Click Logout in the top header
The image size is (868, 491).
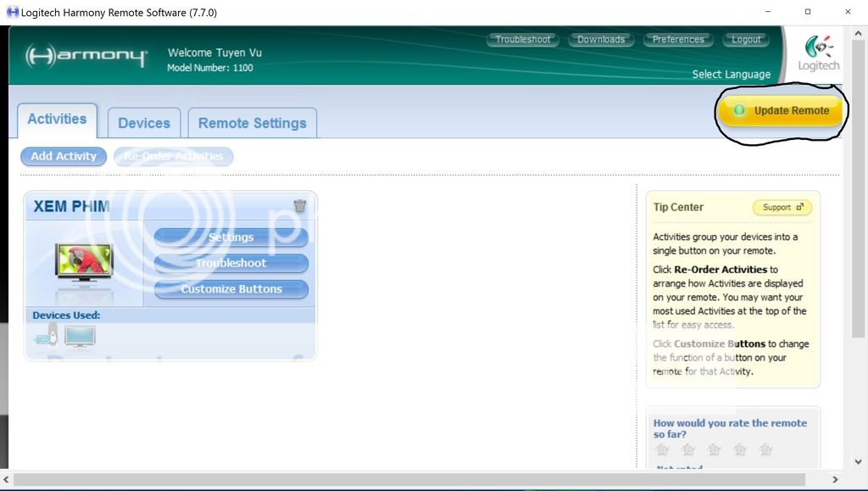point(746,40)
